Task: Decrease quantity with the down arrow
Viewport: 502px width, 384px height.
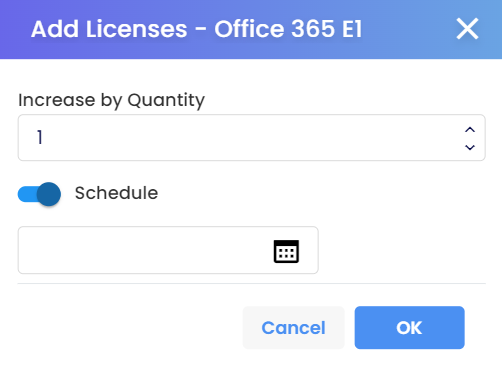Action: point(470,147)
